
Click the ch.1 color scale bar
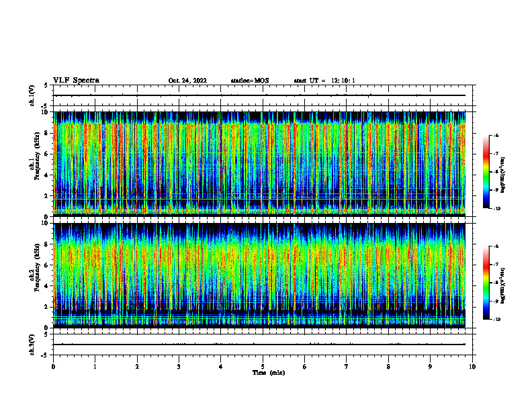(486, 172)
